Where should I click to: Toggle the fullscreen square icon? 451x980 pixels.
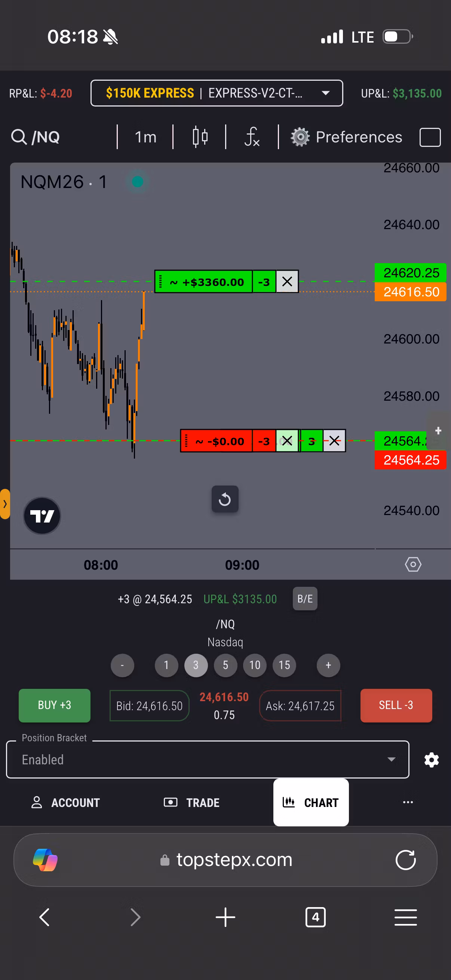pyautogui.click(x=430, y=137)
